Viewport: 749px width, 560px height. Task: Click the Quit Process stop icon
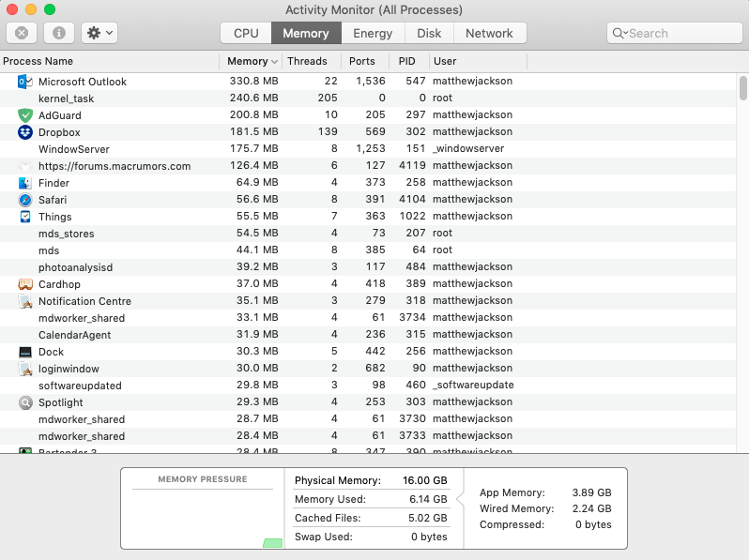point(22,33)
